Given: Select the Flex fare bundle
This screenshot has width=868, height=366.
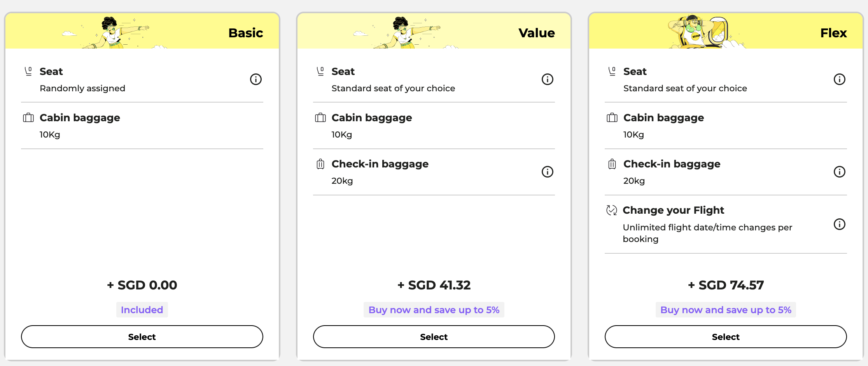Looking at the screenshot, I should (726, 336).
